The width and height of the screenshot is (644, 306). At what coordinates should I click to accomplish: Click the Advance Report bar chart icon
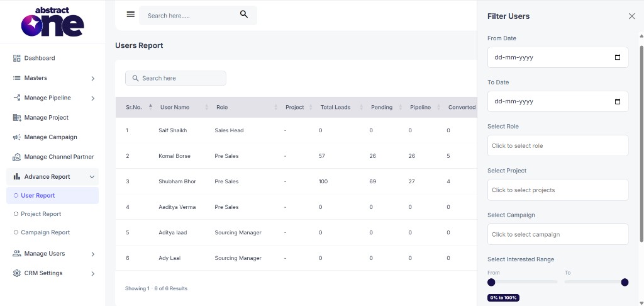click(x=17, y=176)
